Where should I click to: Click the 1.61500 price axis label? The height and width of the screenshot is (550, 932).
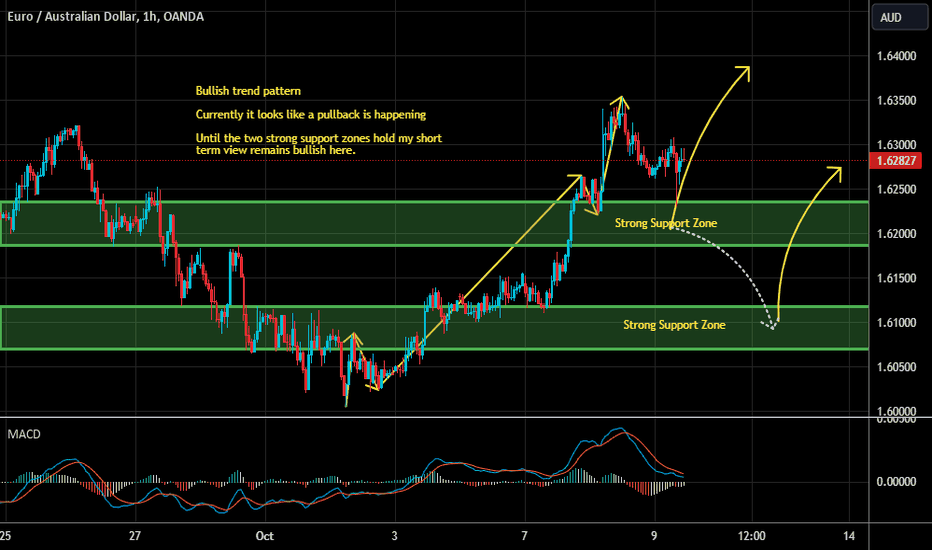coord(896,278)
